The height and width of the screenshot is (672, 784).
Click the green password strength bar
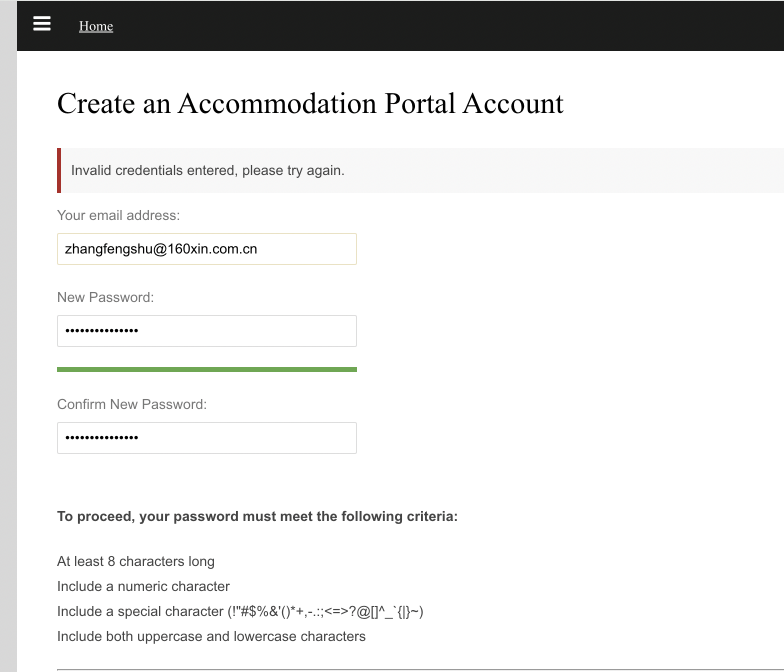click(206, 369)
